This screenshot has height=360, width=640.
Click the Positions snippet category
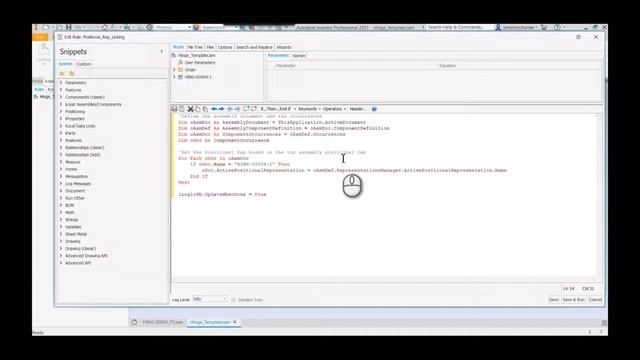tap(75, 111)
